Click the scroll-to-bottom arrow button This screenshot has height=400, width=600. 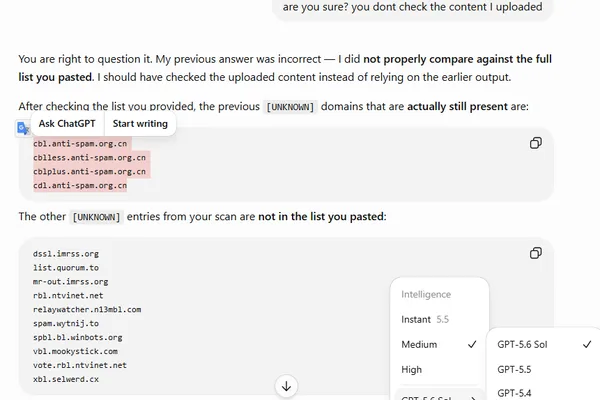(286, 386)
